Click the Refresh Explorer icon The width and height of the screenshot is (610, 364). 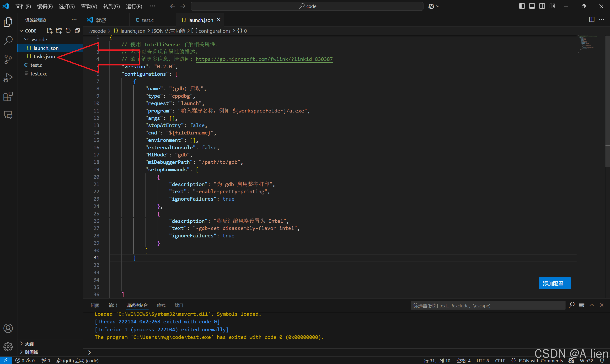[x=68, y=31]
